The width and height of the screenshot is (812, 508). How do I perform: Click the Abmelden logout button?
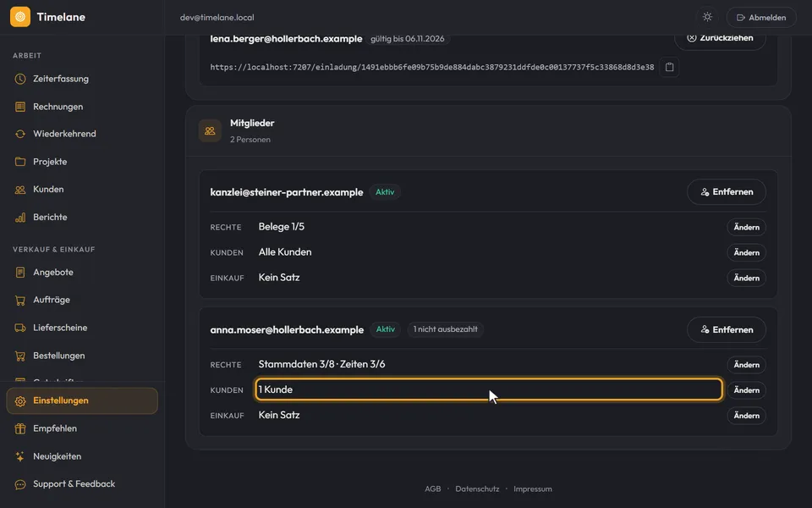point(761,17)
